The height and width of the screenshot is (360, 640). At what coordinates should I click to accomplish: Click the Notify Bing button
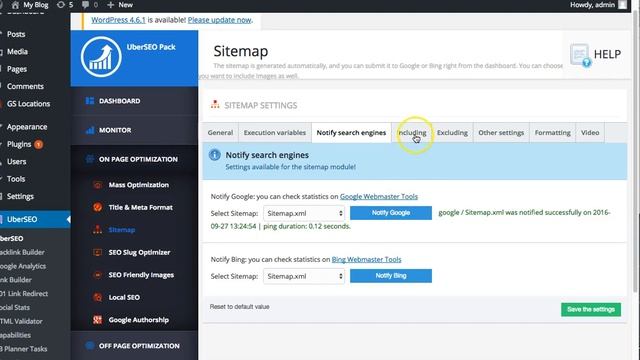[391, 276]
